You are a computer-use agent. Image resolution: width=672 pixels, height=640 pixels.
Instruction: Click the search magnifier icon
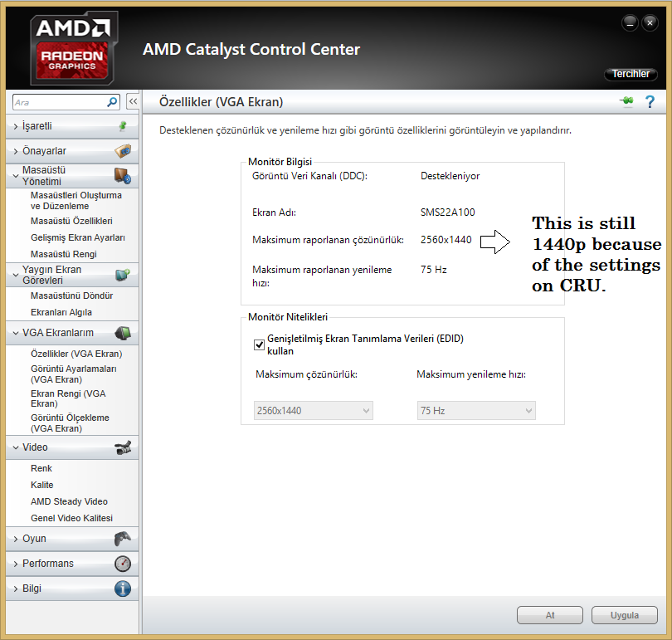click(112, 102)
